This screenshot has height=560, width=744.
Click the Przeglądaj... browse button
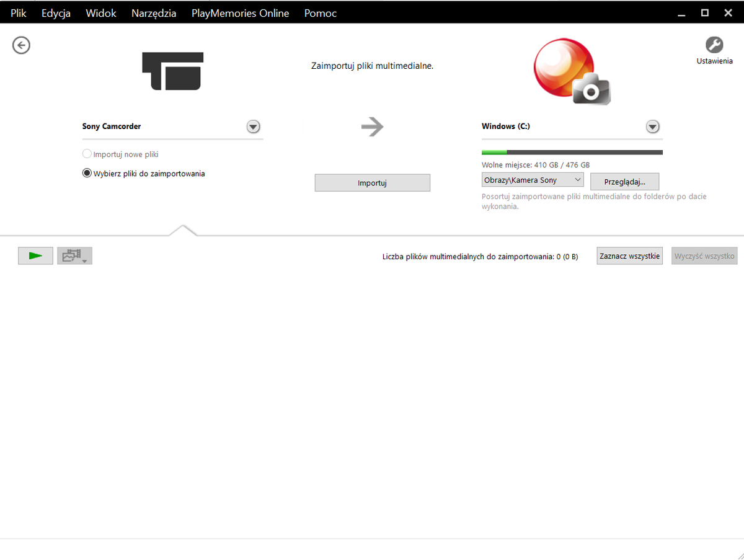(624, 182)
